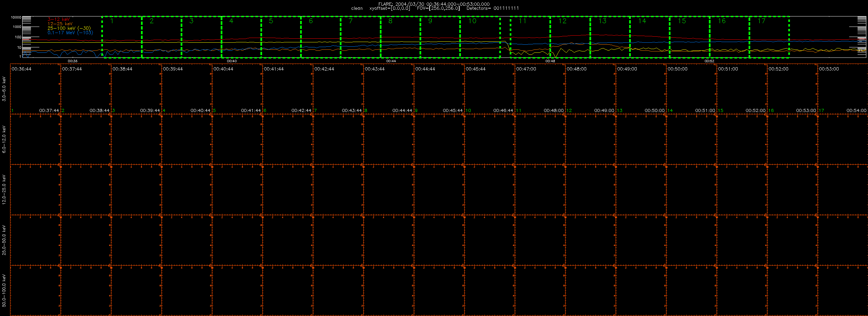Click the '25.0-50.0 keV' row label

point(4,240)
